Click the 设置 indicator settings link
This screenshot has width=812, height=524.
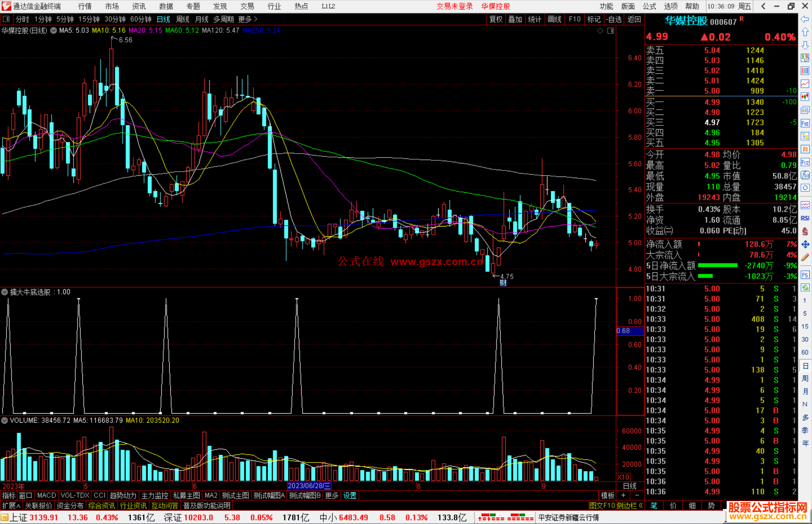[350, 495]
